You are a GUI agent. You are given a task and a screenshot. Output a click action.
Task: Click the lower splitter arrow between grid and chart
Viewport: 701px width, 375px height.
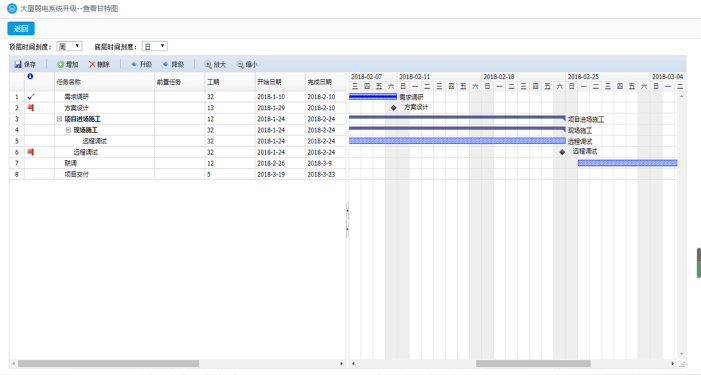tap(347, 229)
